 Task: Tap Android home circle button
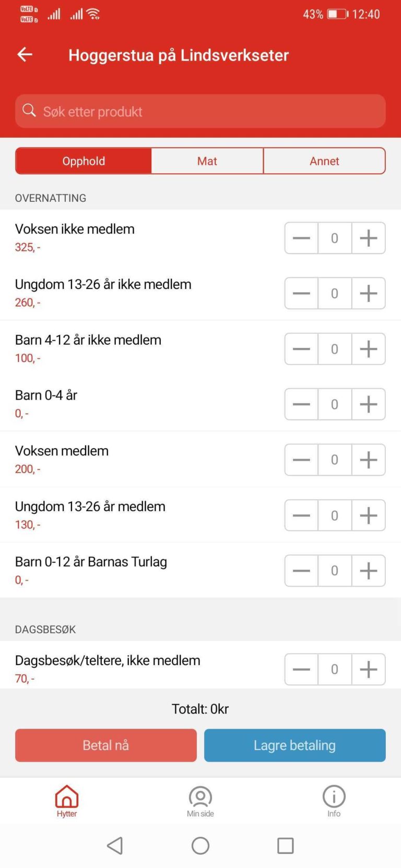tap(200, 846)
